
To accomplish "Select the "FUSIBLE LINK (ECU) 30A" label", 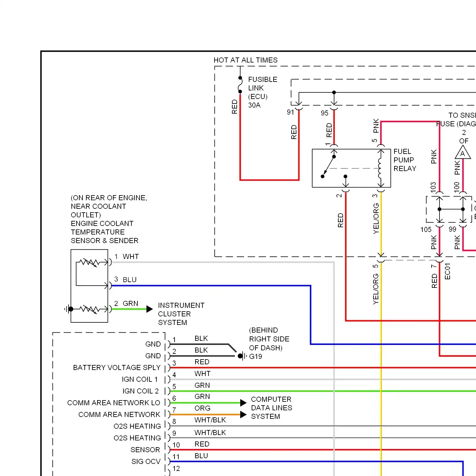I will click(262, 92).
